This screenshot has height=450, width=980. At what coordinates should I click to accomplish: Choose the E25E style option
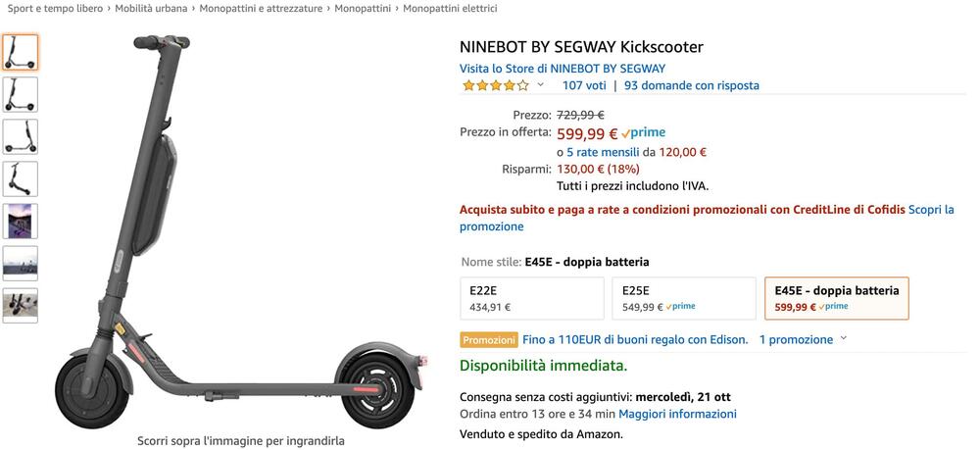pyautogui.click(x=683, y=298)
